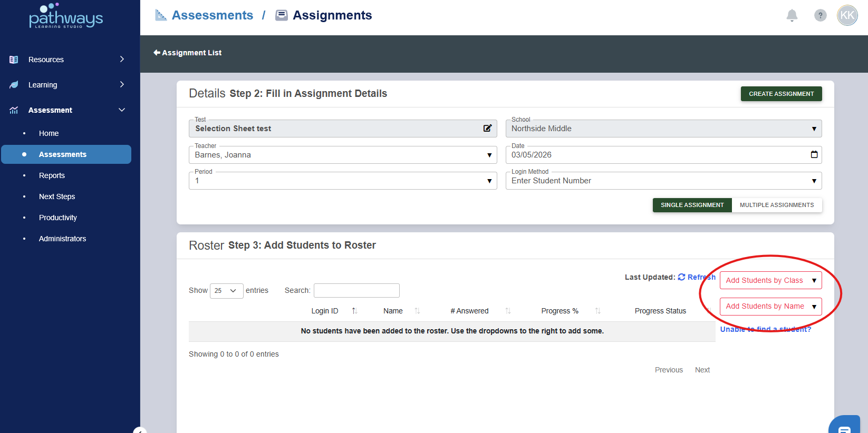The height and width of the screenshot is (433, 868).
Task: Click the edit icon in the Test field
Action: [488, 128]
